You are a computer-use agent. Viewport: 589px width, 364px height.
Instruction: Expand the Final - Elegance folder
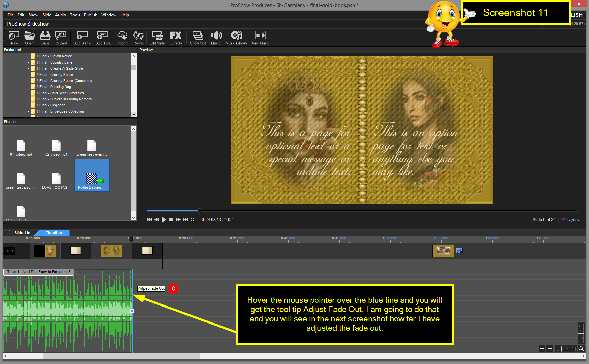pyautogui.click(x=28, y=105)
